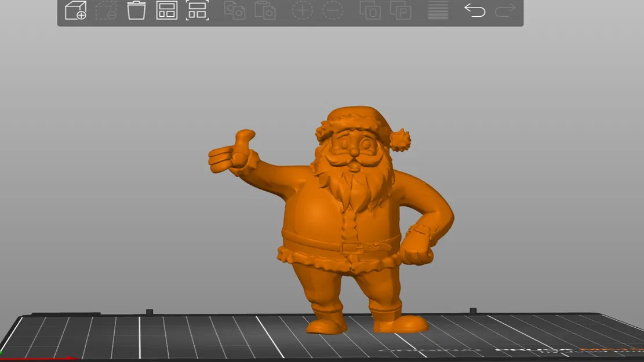Click the Copy object icon

point(235,11)
